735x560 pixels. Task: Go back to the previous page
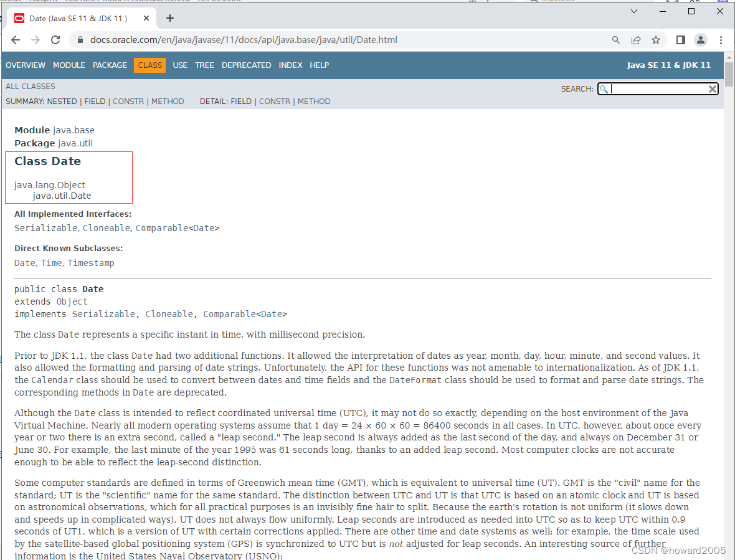(x=16, y=40)
